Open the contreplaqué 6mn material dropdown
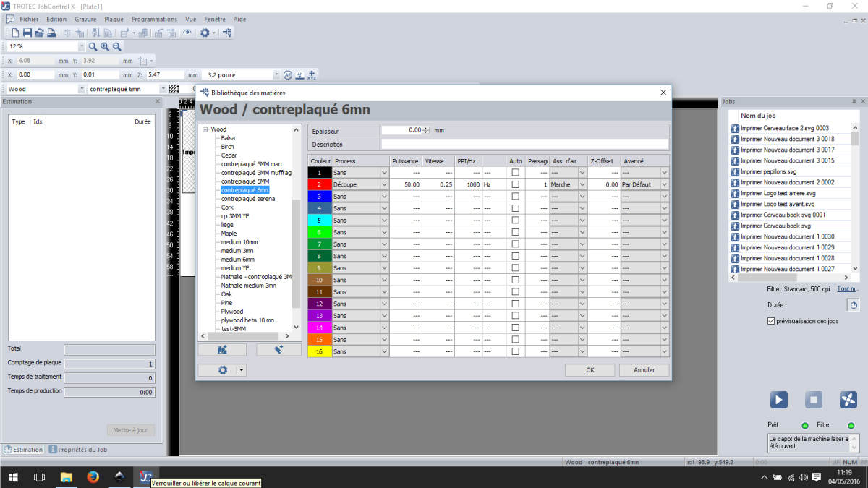The image size is (868, 488). click(x=162, y=89)
